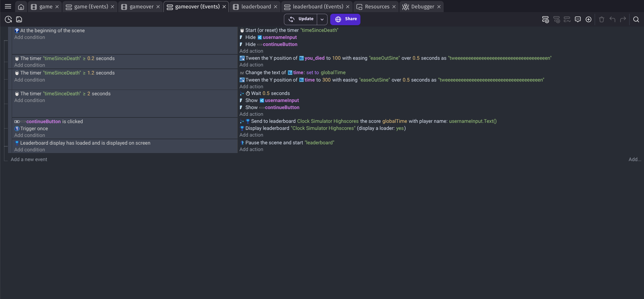Select the "Change the text of time" action
644x299 pixels.
point(293,72)
